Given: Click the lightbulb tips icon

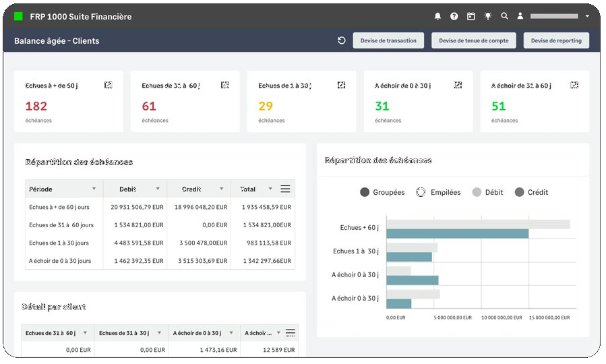Looking at the screenshot, I should (x=488, y=16).
